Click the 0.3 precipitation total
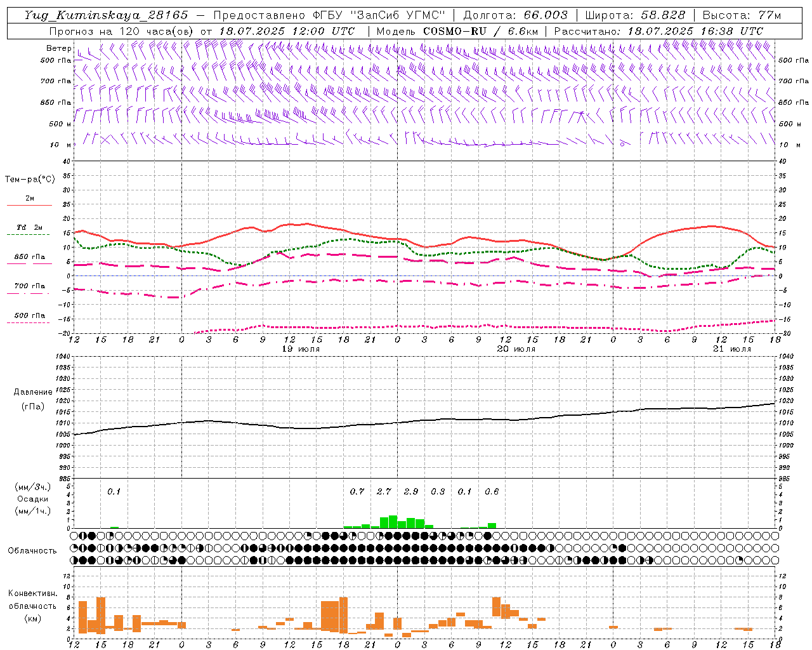 pos(438,491)
